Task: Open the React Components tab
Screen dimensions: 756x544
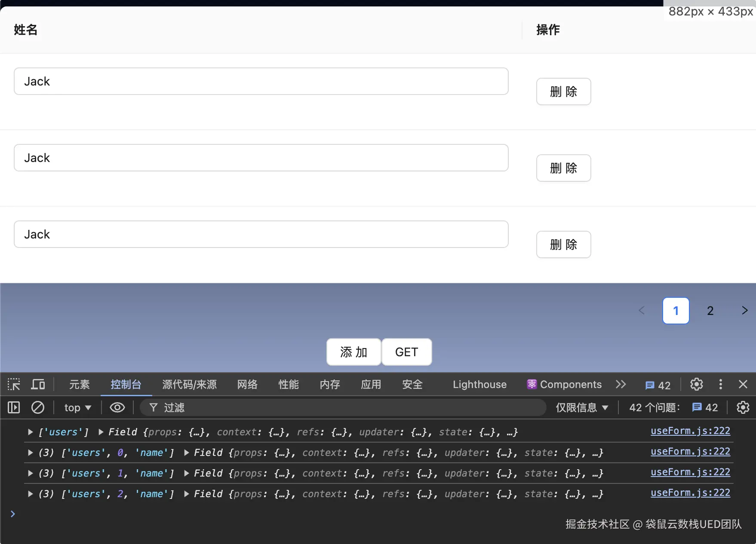Action: tap(564, 384)
